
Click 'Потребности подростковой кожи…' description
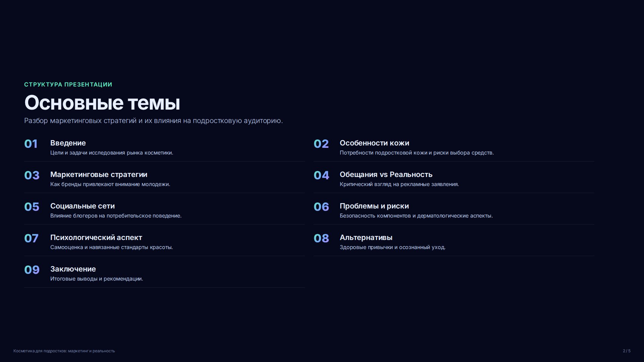coord(417,153)
